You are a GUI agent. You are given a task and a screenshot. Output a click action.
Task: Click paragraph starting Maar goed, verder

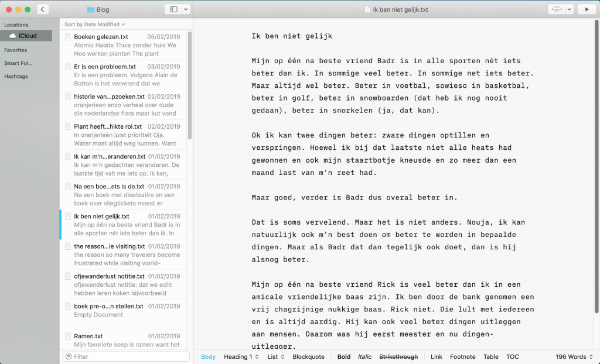[354, 197]
